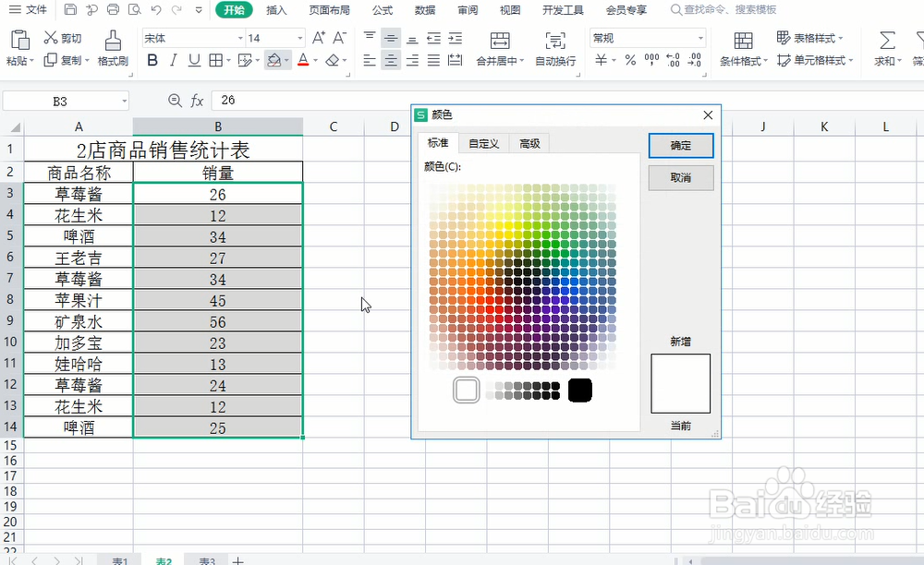Click the print icon in quick access toolbar

tap(113, 9)
